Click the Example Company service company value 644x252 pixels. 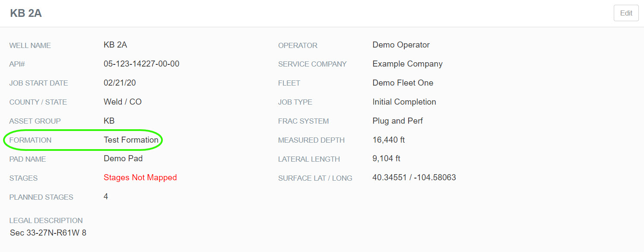point(407,64)
